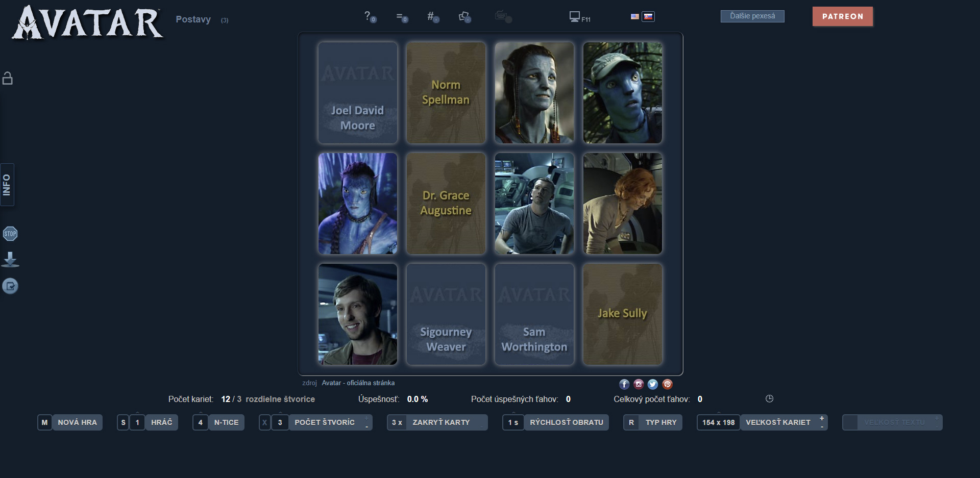Click the padlock icon on left sidebar

click(x=8, y=78)
